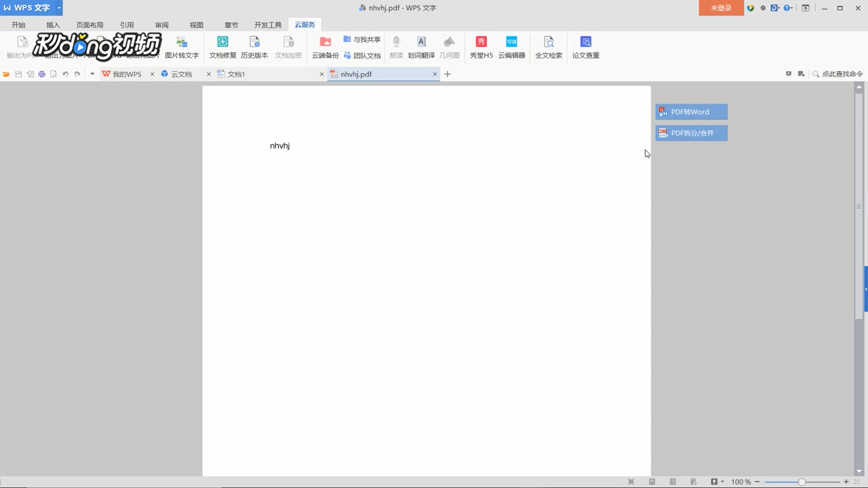
Task: Click the zoom slider handle
Action: point(802,482)
